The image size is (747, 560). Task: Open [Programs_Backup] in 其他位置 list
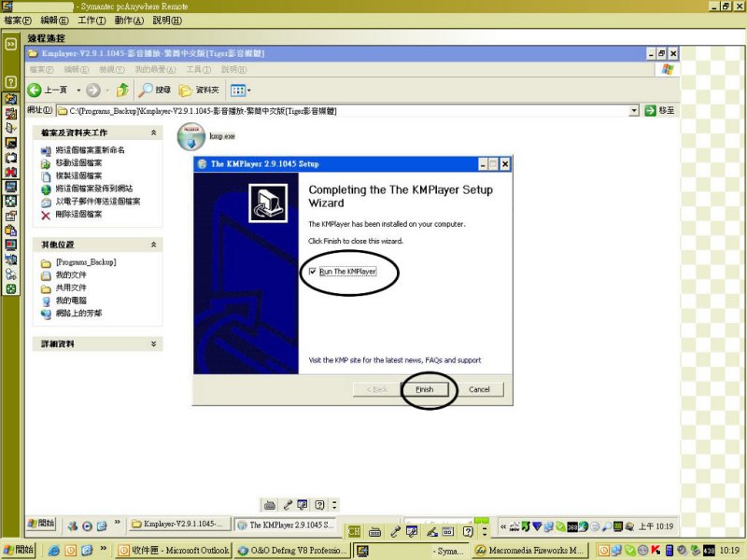[x=86, y=262]
